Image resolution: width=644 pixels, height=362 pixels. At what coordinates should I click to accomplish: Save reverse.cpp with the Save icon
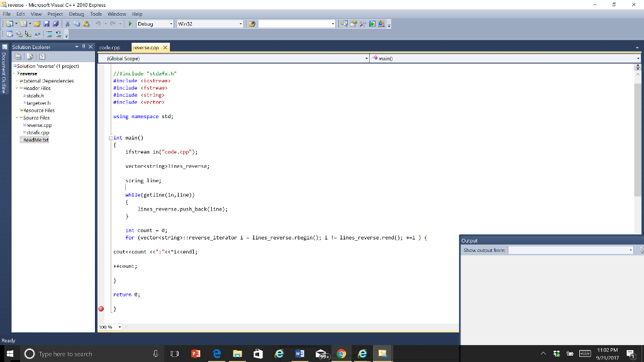pos(47,24)
